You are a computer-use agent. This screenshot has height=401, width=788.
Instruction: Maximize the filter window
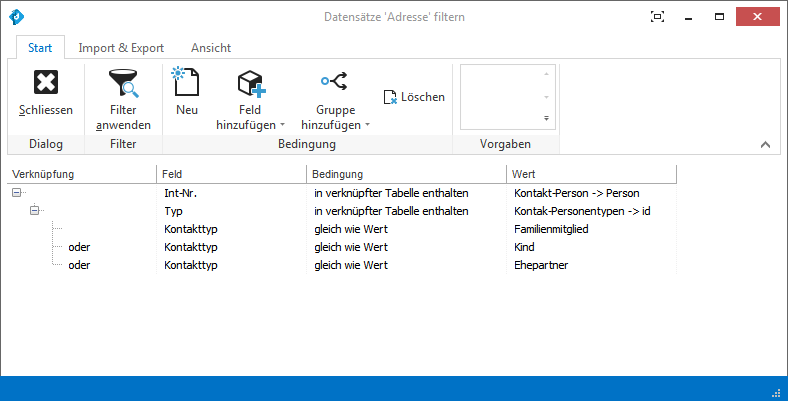click(x=720, y=17)
